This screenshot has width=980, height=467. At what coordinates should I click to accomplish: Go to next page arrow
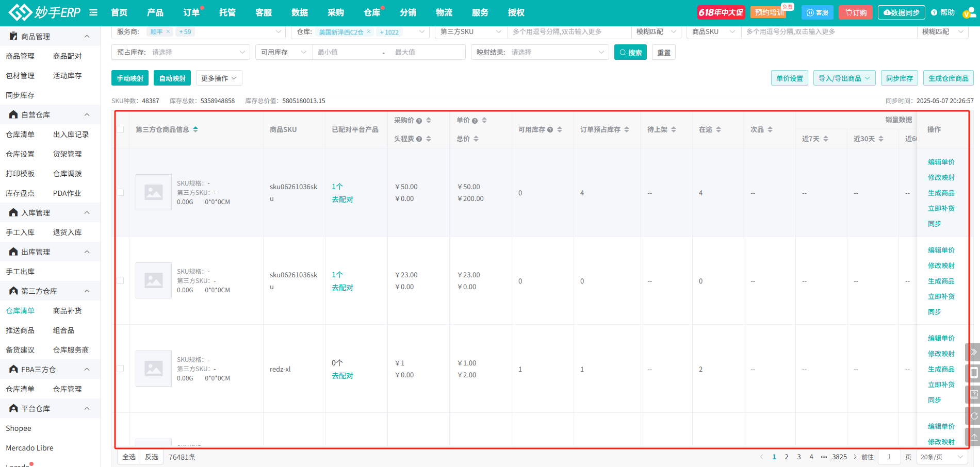click(x=855, y=457)
